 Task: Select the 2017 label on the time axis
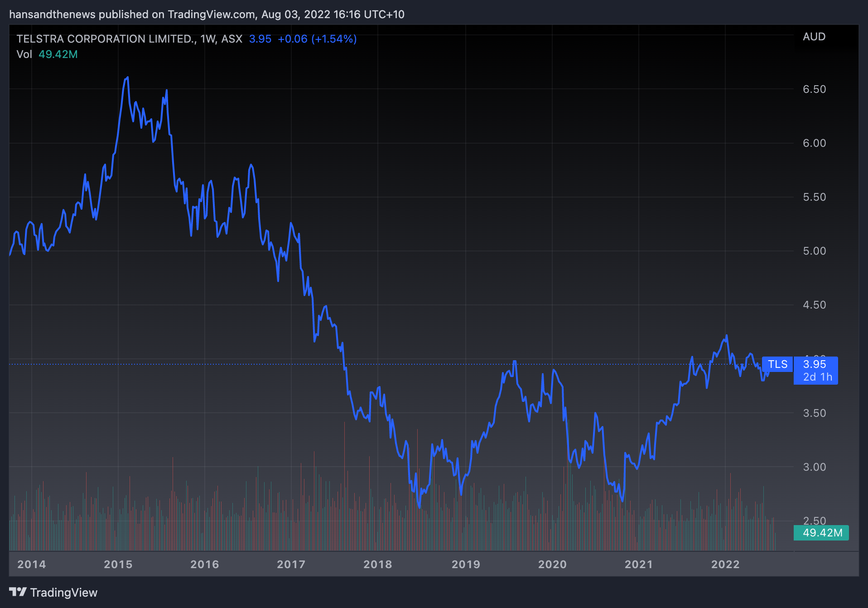pyautogui.click(x=291, y=565)
